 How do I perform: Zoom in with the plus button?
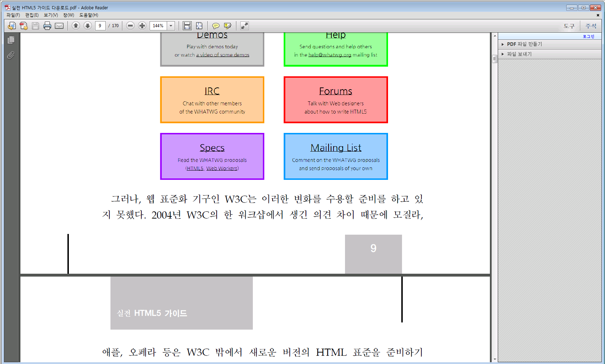[x=142, y=26]
